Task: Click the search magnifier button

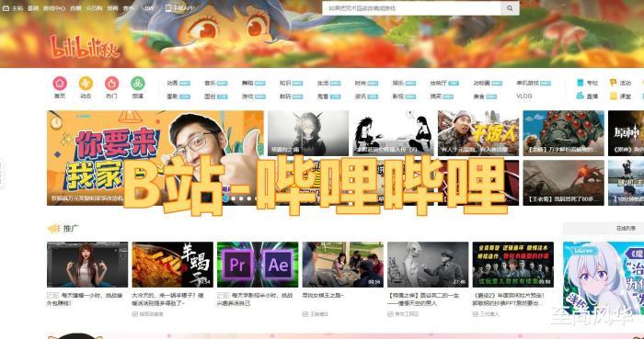Action: coord(510,8)
